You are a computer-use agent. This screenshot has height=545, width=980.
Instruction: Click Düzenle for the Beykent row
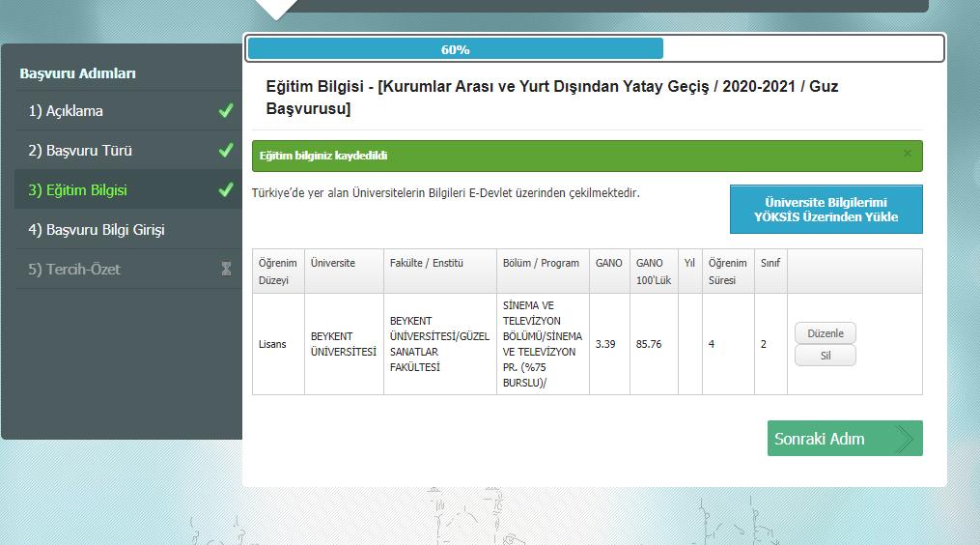(825, 333)
